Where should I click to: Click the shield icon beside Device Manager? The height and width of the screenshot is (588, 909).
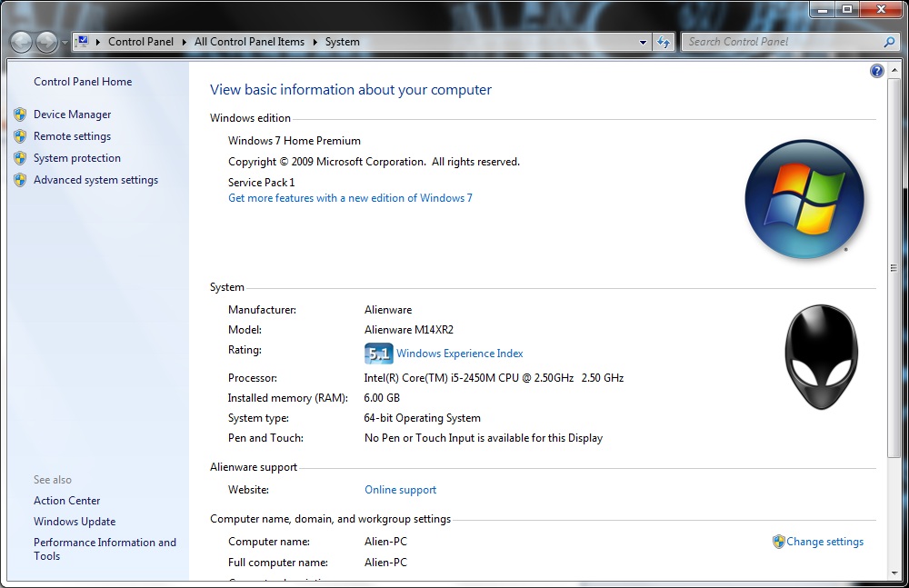click(x=20, y=115)
